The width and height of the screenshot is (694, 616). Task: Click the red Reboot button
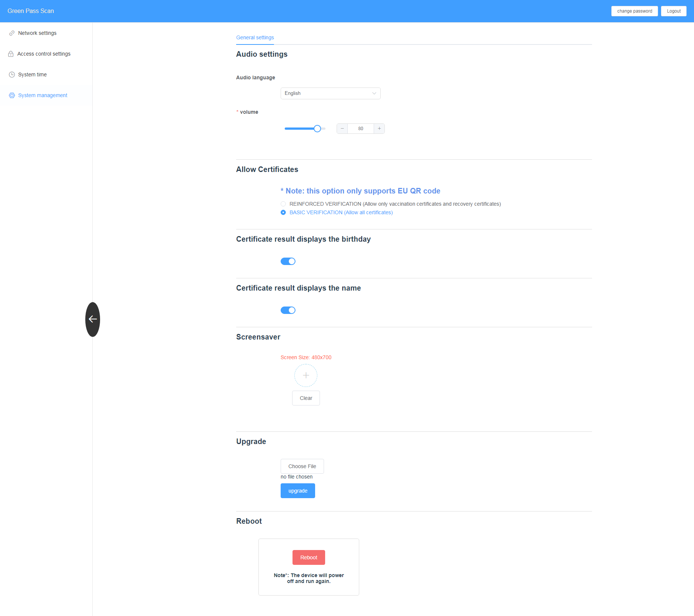(309, 557)
